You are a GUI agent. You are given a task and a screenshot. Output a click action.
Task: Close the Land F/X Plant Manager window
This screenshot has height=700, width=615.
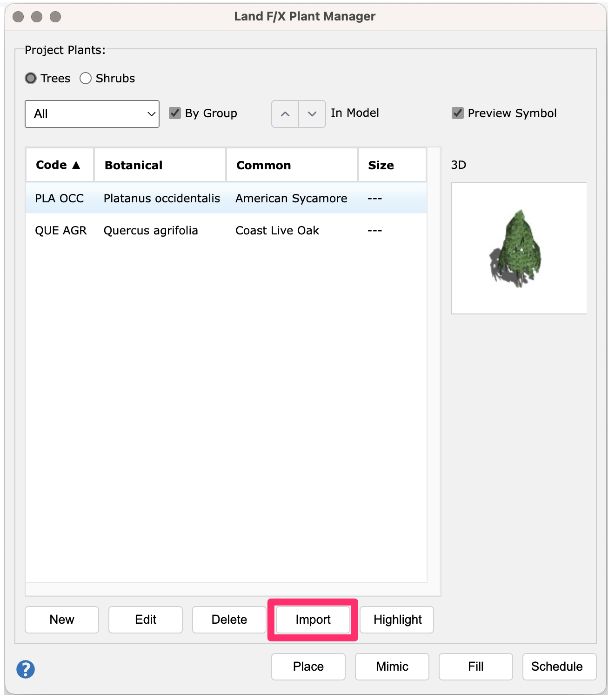pos(18,17)
